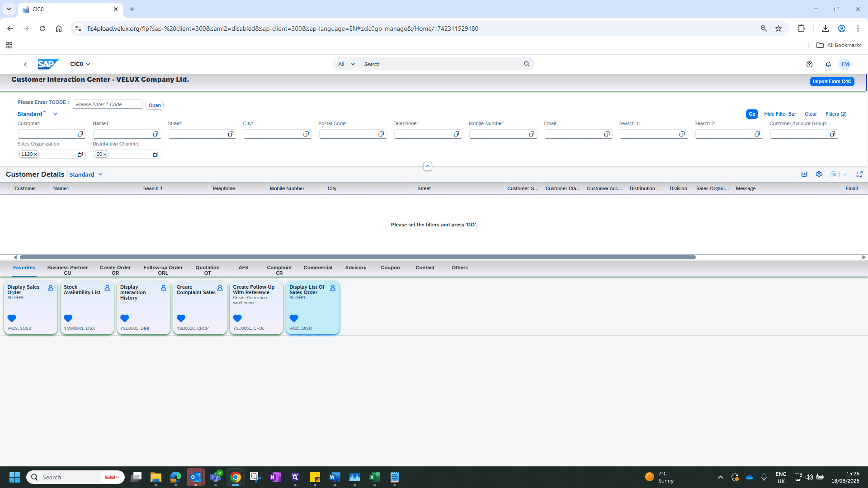Viewport: 868px width, 488px height.
Task: Click the Clear filters link
Action: tap(811, 114)
